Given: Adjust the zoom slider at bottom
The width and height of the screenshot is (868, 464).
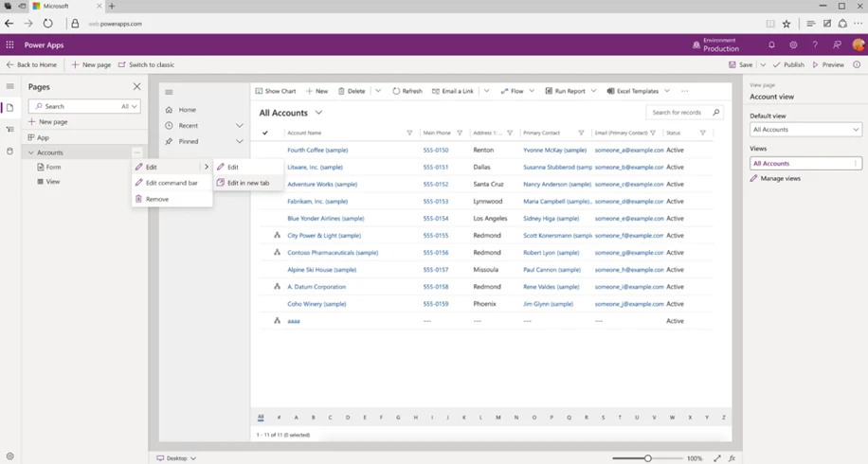Looking at the screenshot, I should (x=648, y=458).
